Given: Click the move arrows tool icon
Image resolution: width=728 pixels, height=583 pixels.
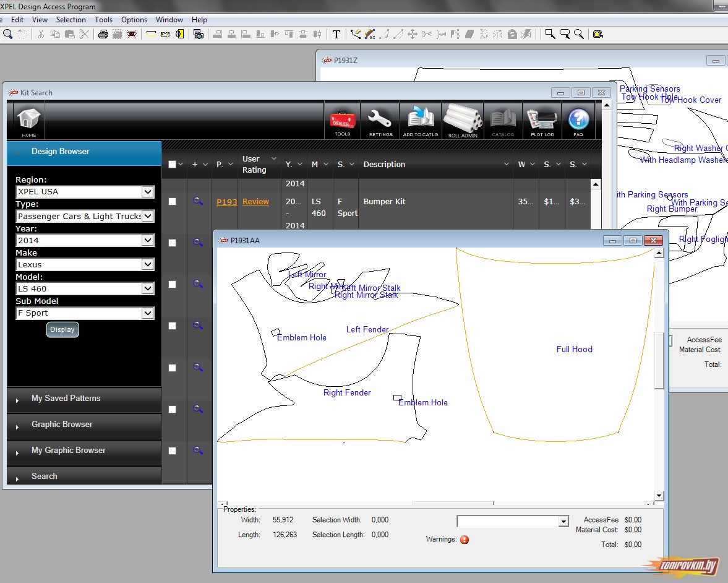Looking at the screenshot, I should pyautogui.click(x=413, y=34).
